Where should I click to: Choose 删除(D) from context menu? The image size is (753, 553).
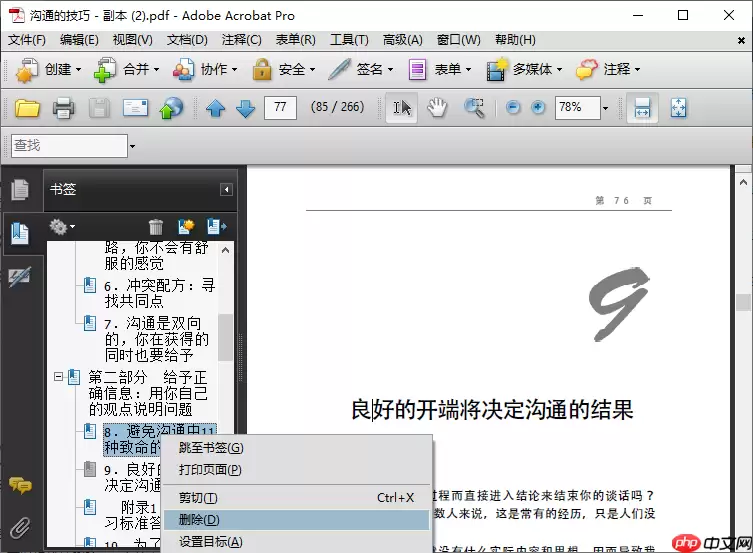(296, 520)
